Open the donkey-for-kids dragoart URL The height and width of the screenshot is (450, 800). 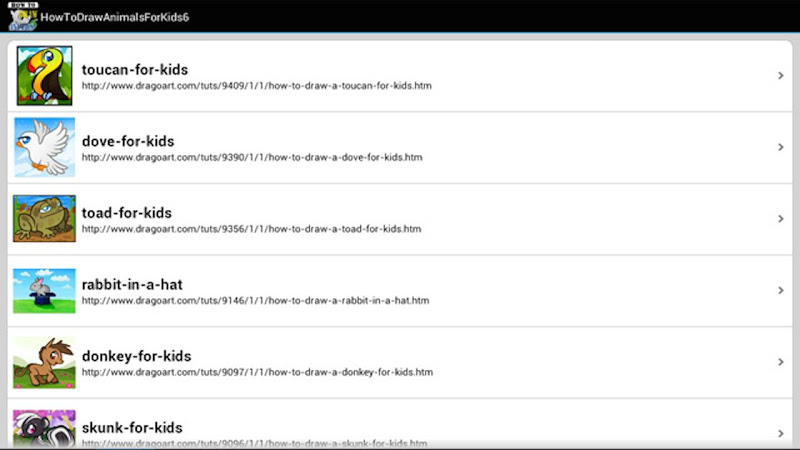coord(257,372)
